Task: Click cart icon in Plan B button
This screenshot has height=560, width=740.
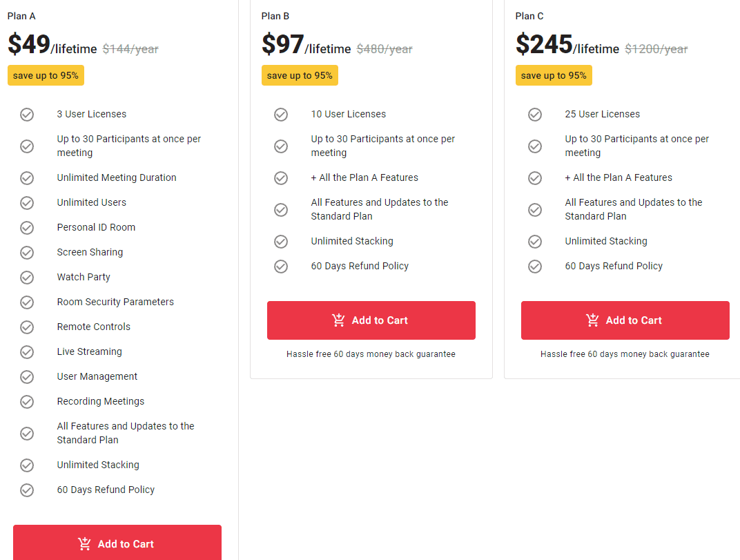Action: (x=338, y=320)
